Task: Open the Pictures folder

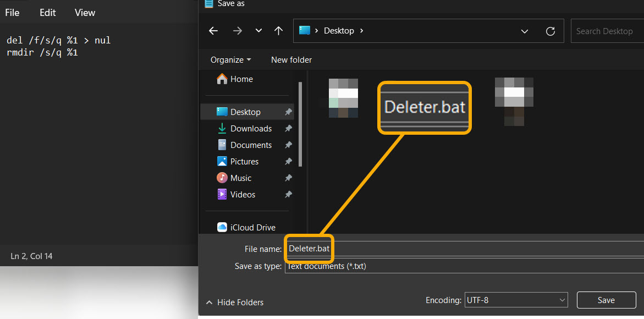Action: [x=244, y=161]
